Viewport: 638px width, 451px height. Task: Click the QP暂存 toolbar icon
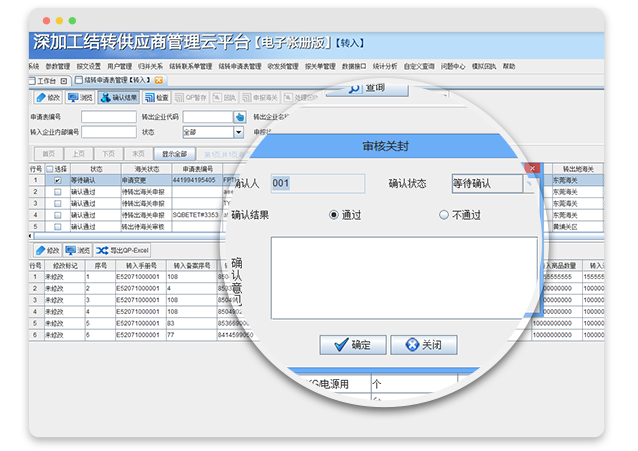point(179,98)
